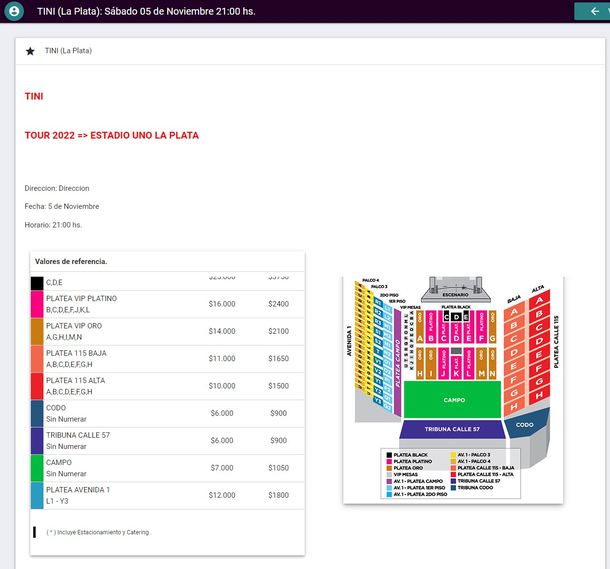Viewport: 610px width, 569px height.
Task: Click the red TINI heading
Action: click(34, 97)
